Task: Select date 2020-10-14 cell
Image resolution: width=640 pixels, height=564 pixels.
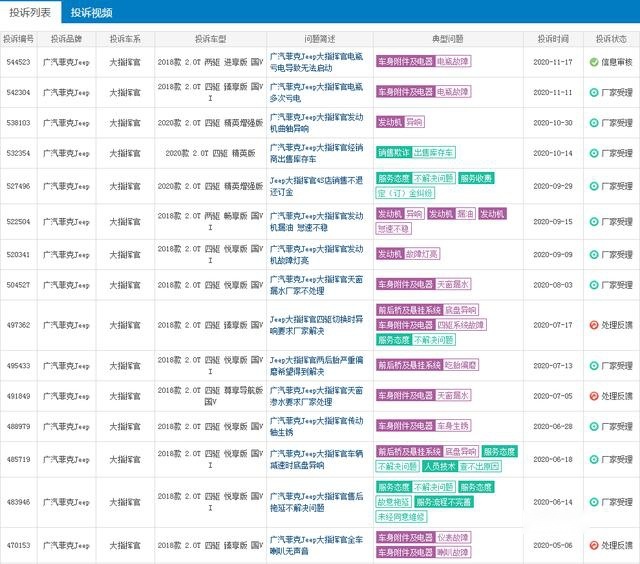Action: tap(553, 153)
